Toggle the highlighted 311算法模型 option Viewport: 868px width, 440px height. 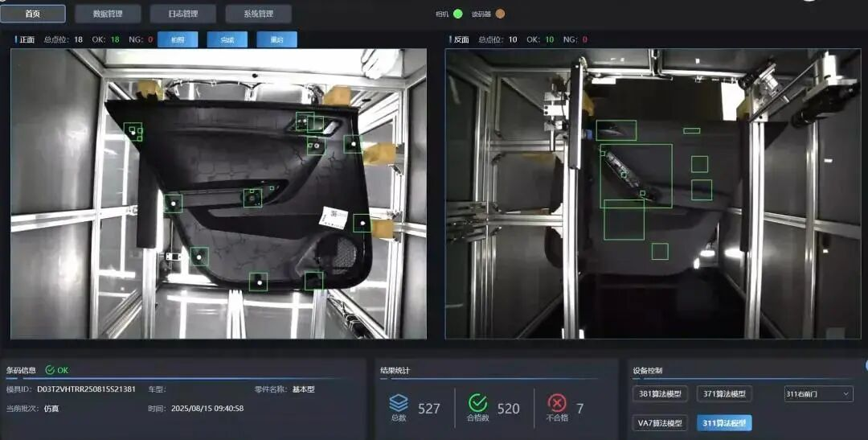coord(724,423)
